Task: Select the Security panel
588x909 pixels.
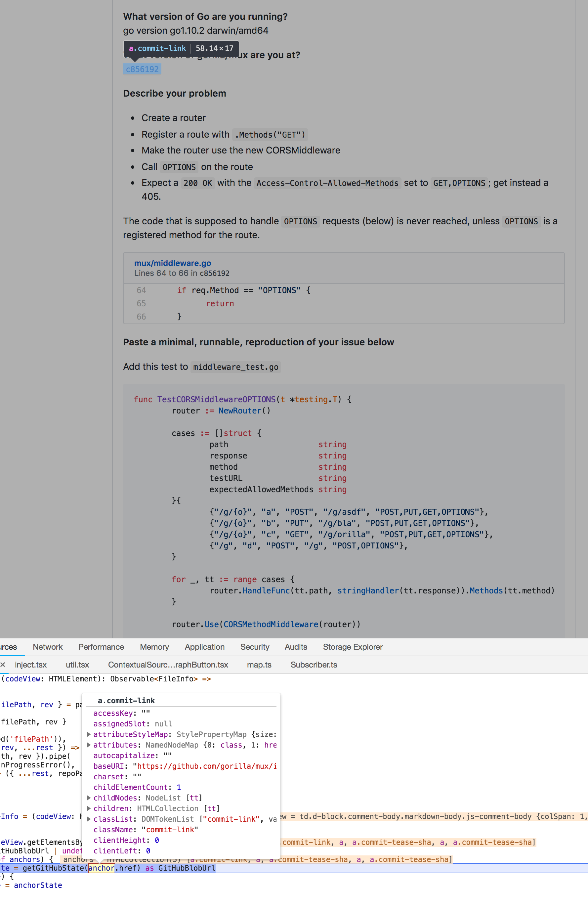Action: (254, 647)
